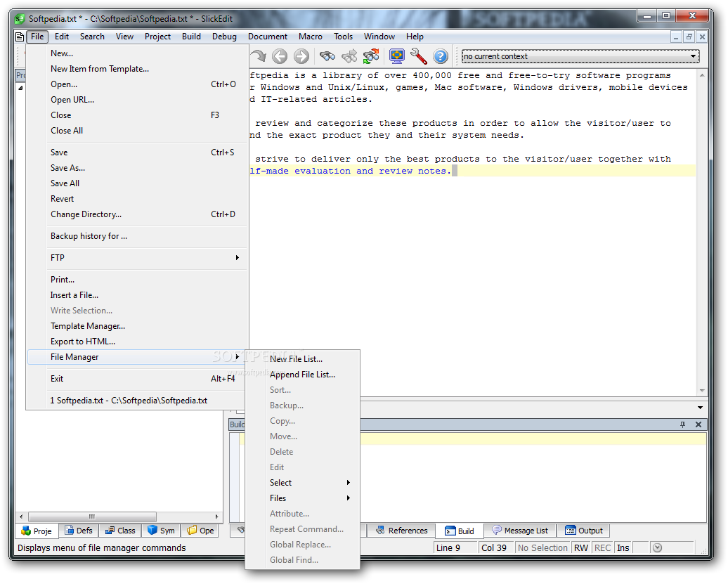Expand the FTP submenu arrow
The width and height of the screenshot is (728, 584).
coord(238,258)
